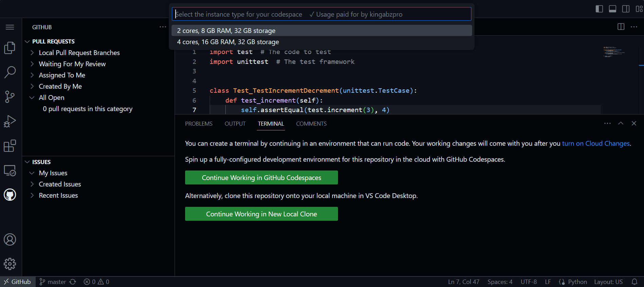The height and width of the screenshot is (287, 644).
Task: Open the Source Control view
Action: 10,97
